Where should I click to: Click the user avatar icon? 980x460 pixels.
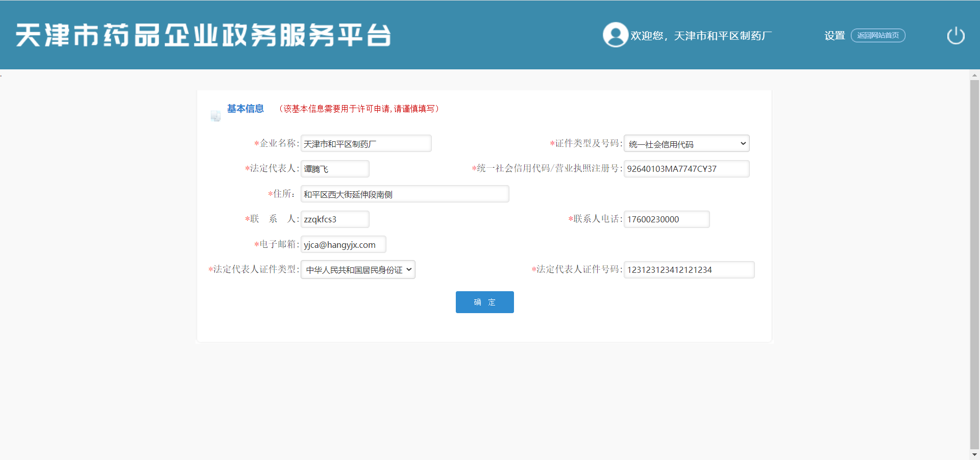point(615,35)
